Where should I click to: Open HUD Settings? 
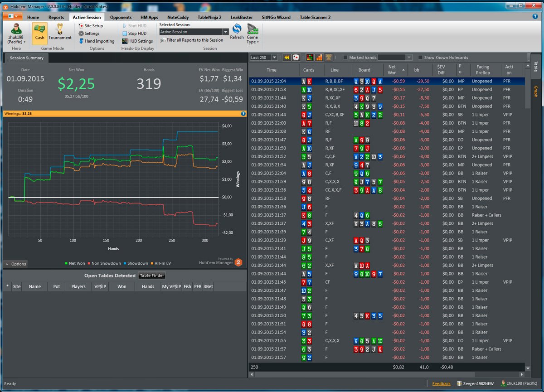pyautogui.click(x=137, y=41)
